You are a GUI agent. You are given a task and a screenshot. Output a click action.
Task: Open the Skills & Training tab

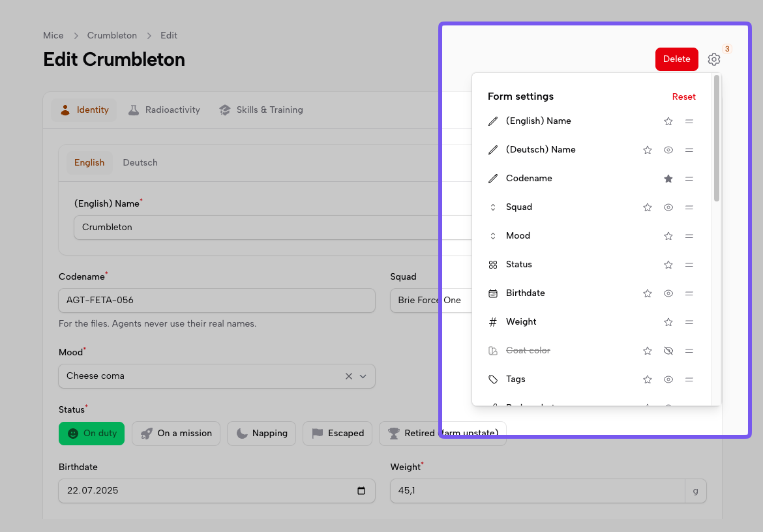click(261, 110)
